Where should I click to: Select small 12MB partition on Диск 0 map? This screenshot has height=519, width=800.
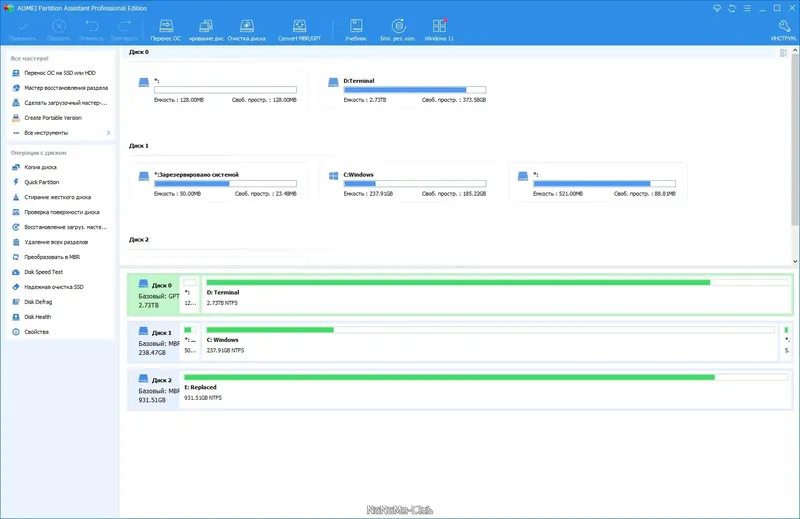190,294
